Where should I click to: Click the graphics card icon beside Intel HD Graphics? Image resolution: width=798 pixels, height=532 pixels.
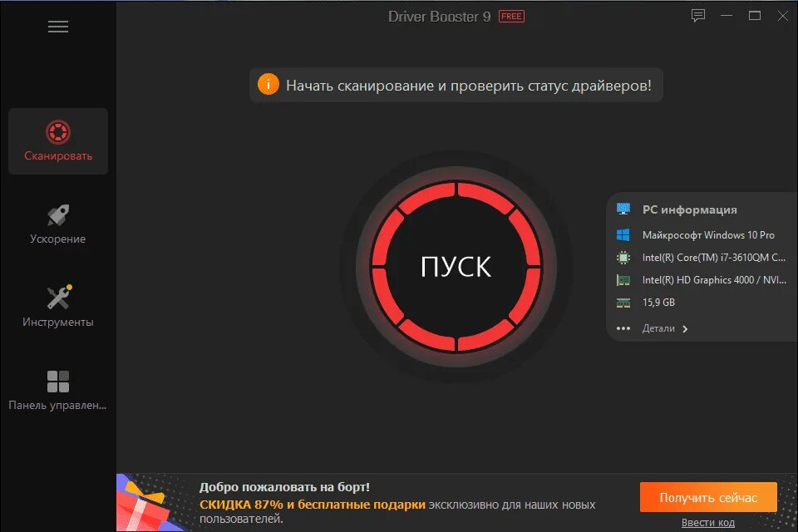(623, 280)
